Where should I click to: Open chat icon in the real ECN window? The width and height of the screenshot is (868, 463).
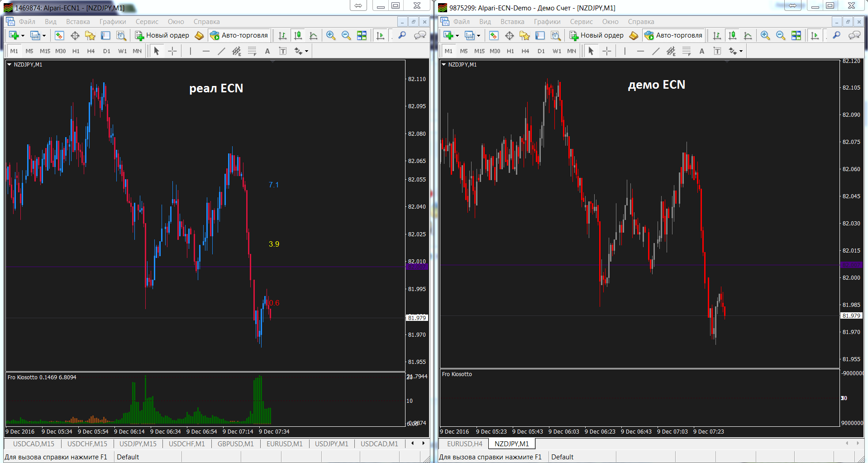point(420,35)
